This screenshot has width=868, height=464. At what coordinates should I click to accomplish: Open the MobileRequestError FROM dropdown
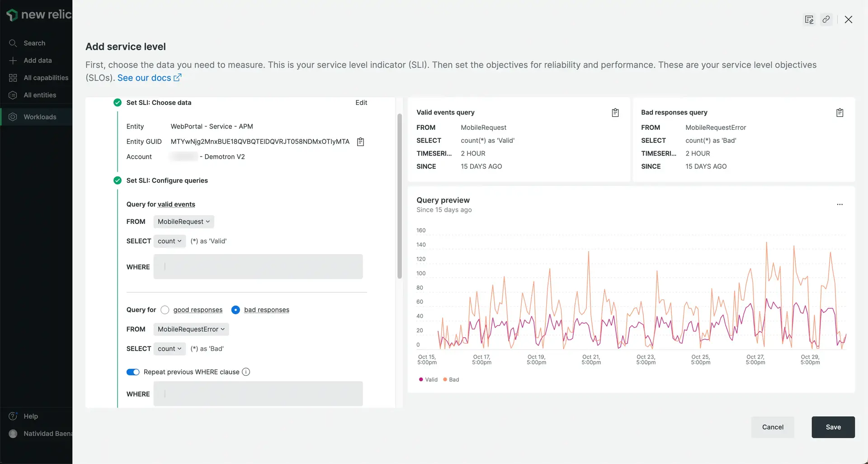(x=191, y=329)
